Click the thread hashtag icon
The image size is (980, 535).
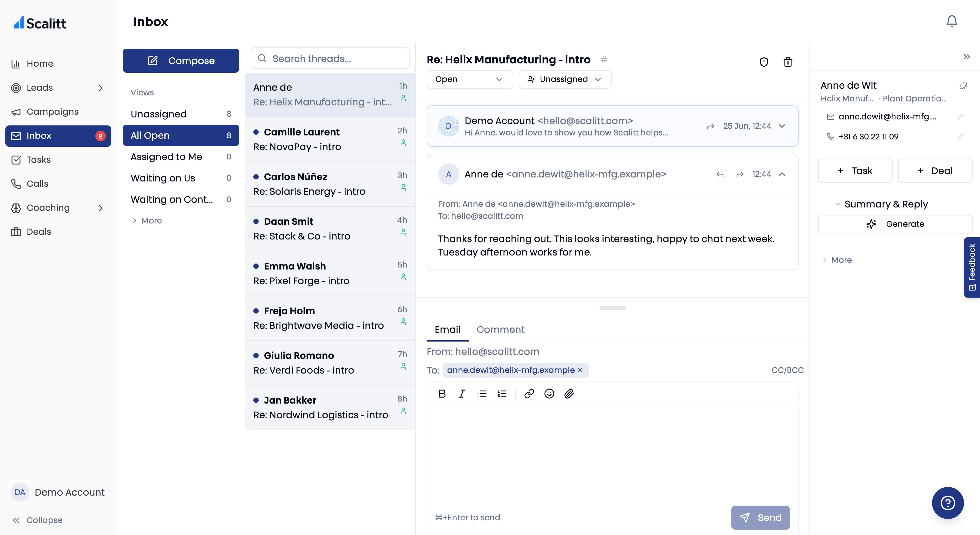pos(604,59)
